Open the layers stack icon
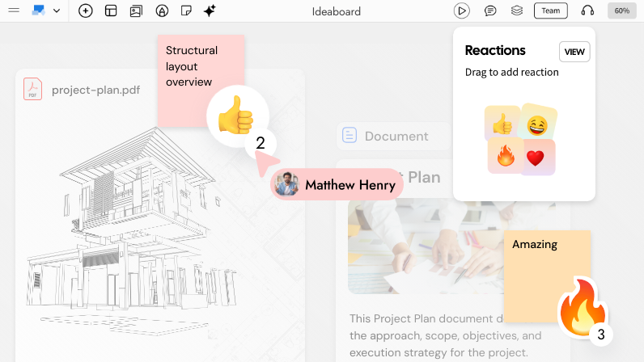 coord(517,11)
